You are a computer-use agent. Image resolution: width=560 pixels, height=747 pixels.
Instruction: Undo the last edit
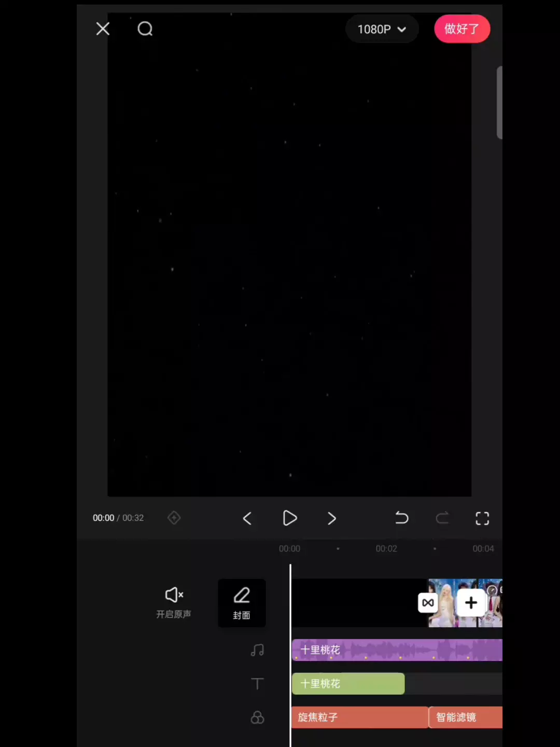[402, 518]
